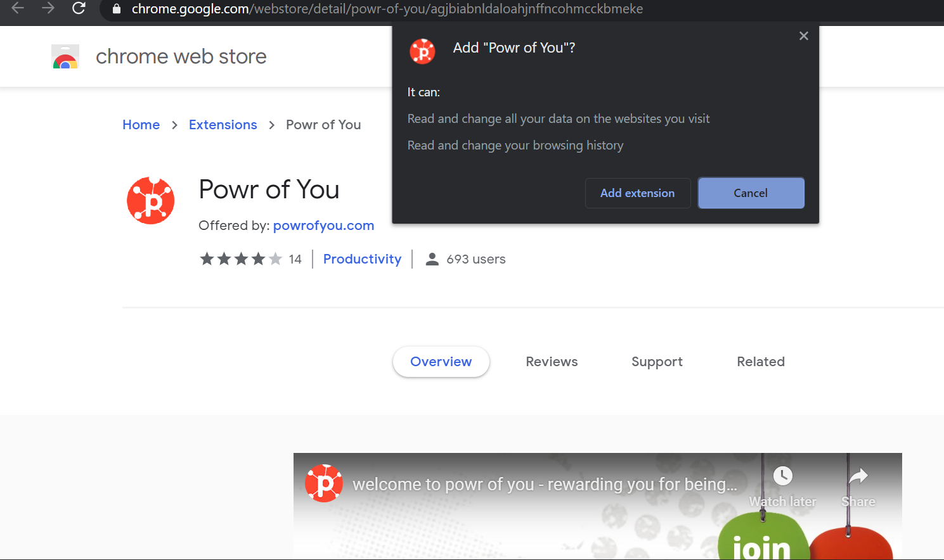The width and height of the screenshot is (944, 560).
Task: Open the 'welcome to powr of you' video title
Action: (x=545, y=485)
